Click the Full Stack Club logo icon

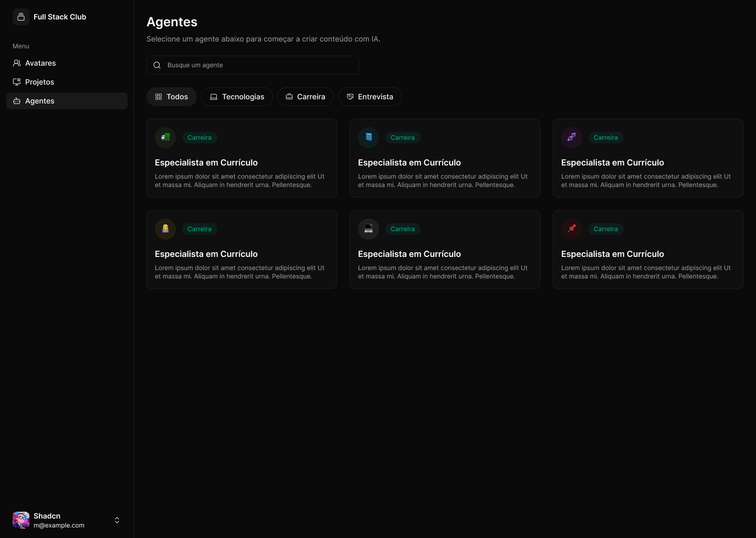pyautogui.click(x=21, y=17)
